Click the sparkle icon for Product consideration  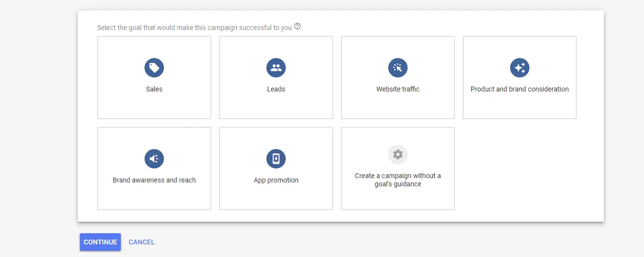tap(520, 68)
